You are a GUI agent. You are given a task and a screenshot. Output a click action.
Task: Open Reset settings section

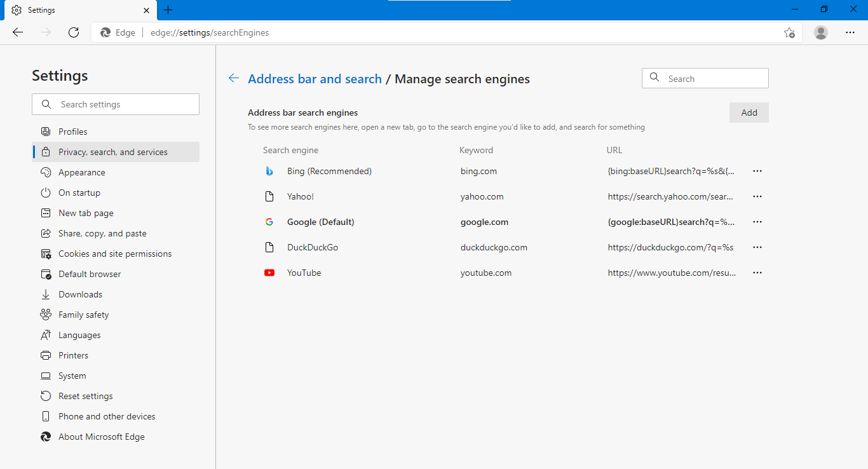pos(116,396)
